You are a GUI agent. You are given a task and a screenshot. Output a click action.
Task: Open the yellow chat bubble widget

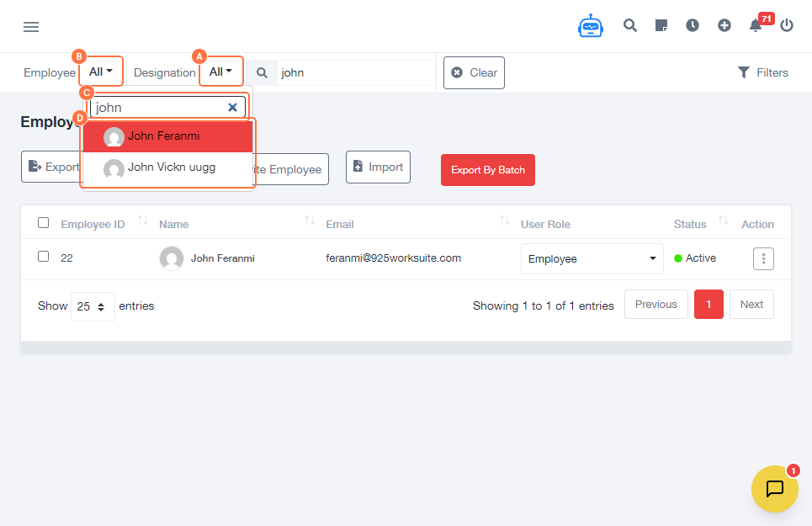point(774,488)
